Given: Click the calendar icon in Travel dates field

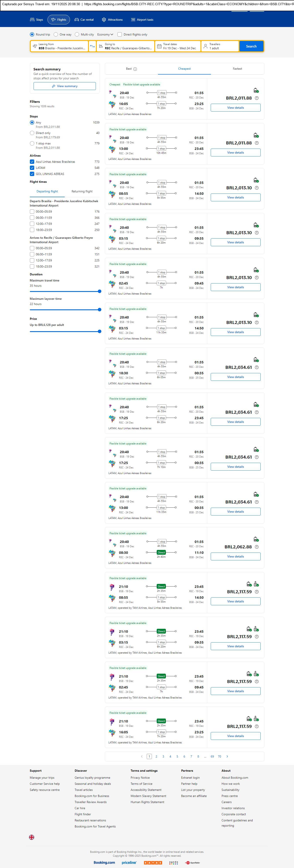Looking at the screenshot, I should (159, 46).
